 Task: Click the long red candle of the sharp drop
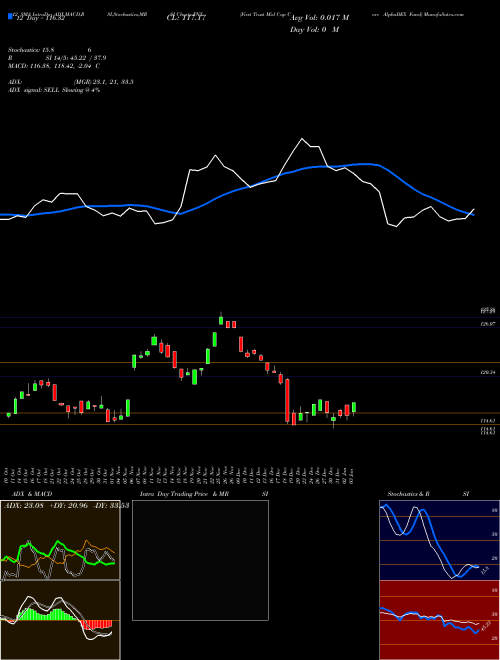[x=287, y=400]
